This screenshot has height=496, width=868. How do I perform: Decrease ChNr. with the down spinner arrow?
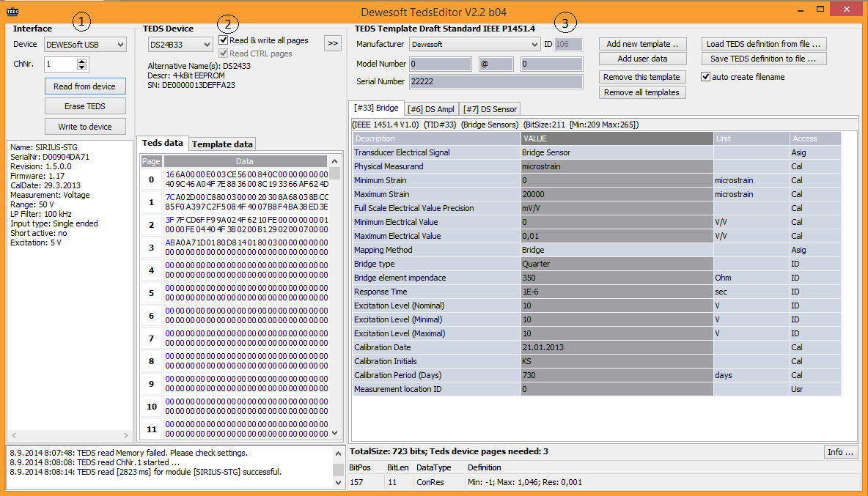click(82, 67)
